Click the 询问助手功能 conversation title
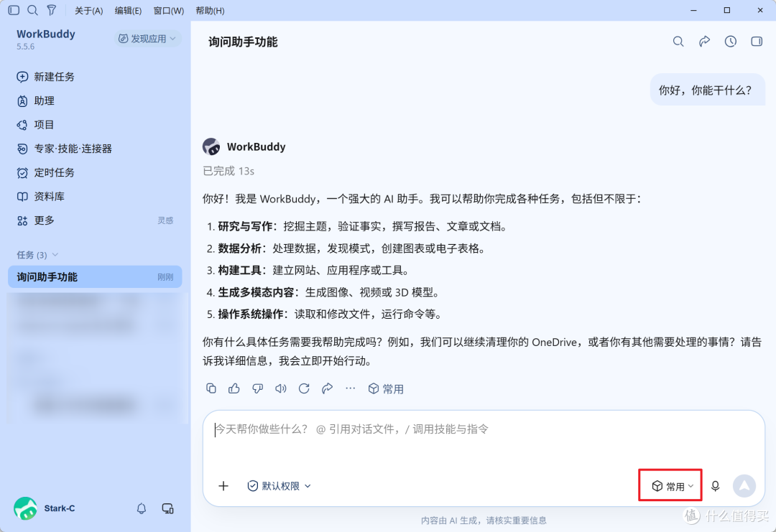This screenshot has width=776, height=532. click(x=243, y=42)
